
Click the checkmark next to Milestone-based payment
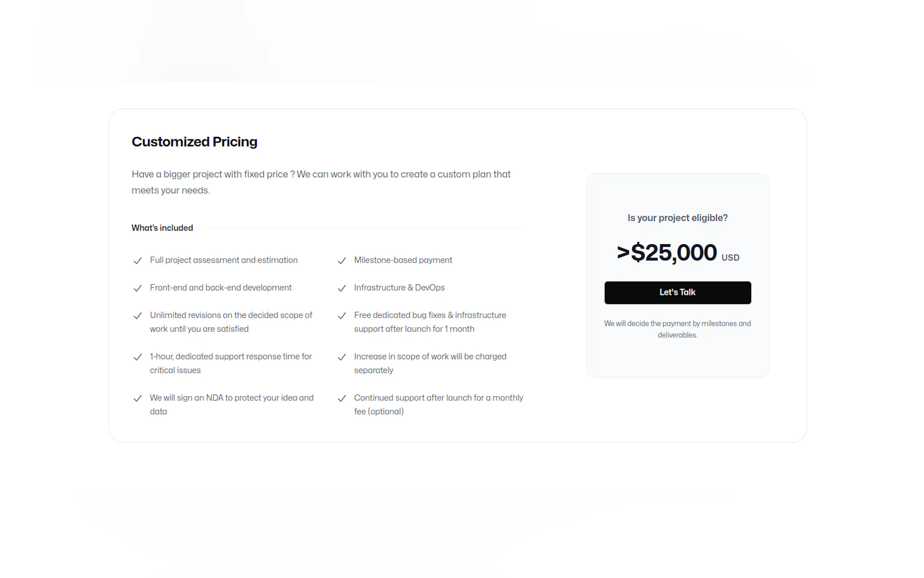coord(342,261)
